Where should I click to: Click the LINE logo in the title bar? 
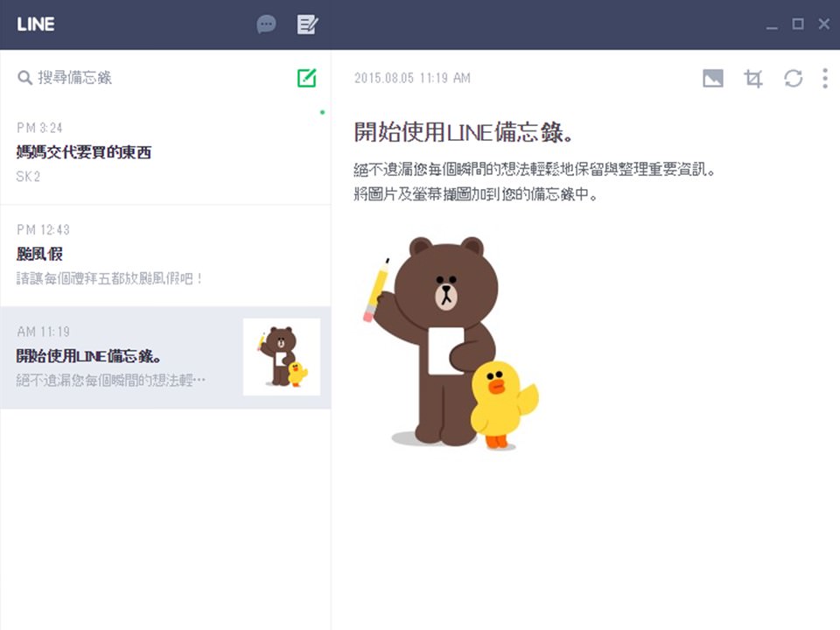(37, 25)
